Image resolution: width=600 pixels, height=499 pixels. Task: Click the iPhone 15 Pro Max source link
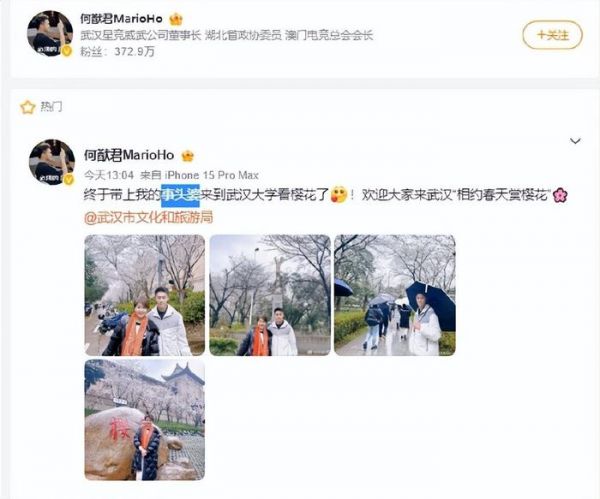pyautogui.click(x=212, y=175)
